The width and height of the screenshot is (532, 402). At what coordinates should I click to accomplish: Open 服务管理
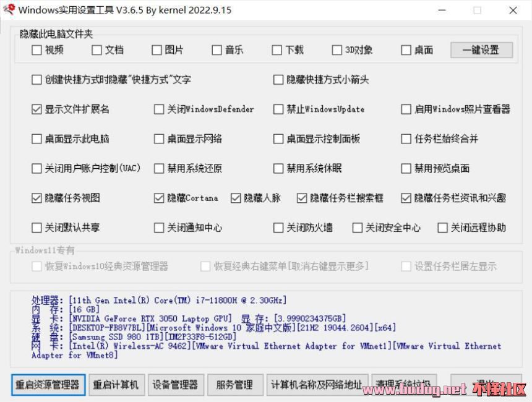[235, 385]
